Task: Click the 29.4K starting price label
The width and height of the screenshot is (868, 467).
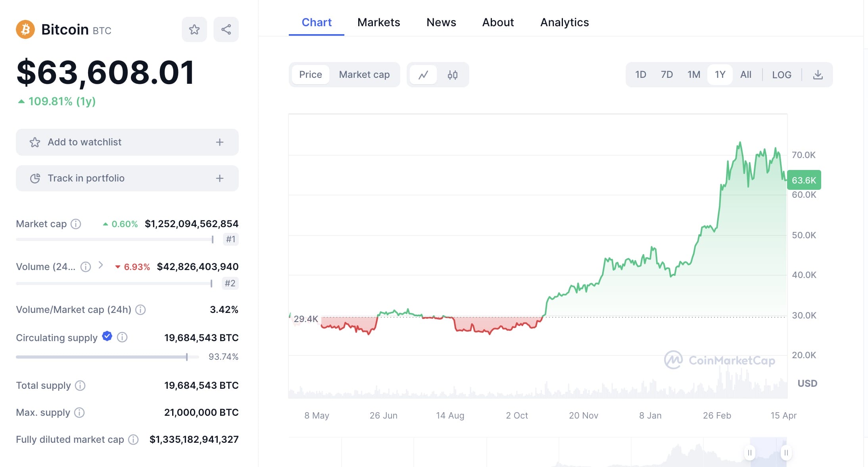Action: click(x=306, y=319)
